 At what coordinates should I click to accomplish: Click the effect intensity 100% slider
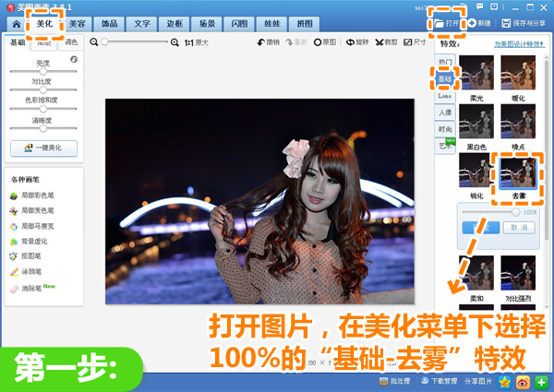coord(491,212)
